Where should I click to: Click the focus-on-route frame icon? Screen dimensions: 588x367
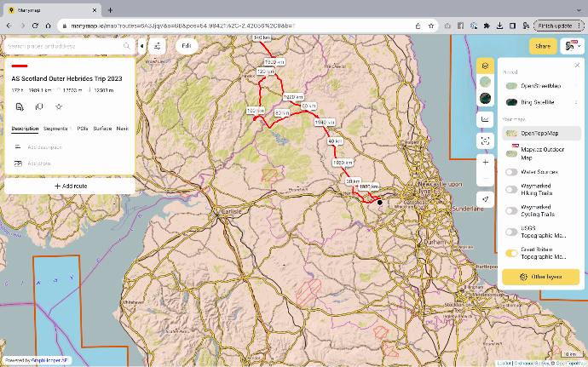pyautogui.click(x=485, y=141)
